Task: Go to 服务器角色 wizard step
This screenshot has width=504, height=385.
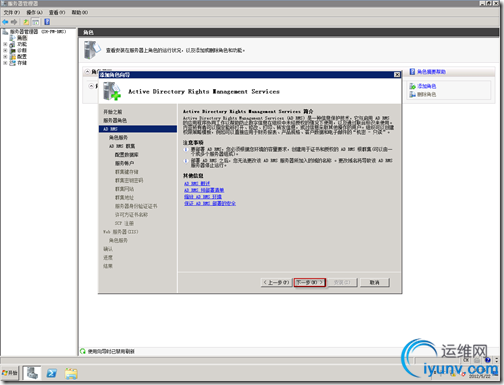Action: coord(115,120)
